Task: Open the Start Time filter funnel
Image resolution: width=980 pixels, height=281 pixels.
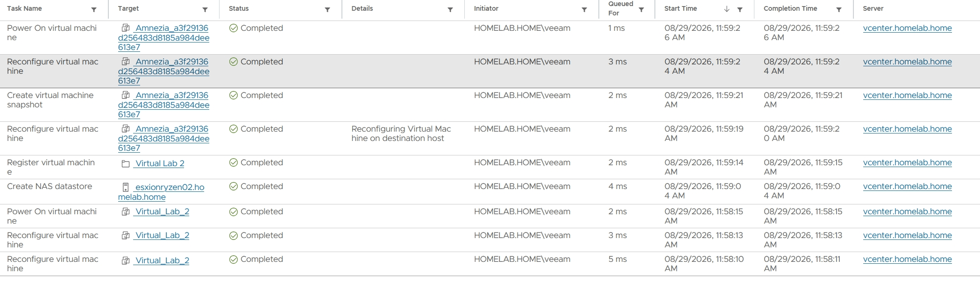Action: pyautogui.click(x=740, y=10)
